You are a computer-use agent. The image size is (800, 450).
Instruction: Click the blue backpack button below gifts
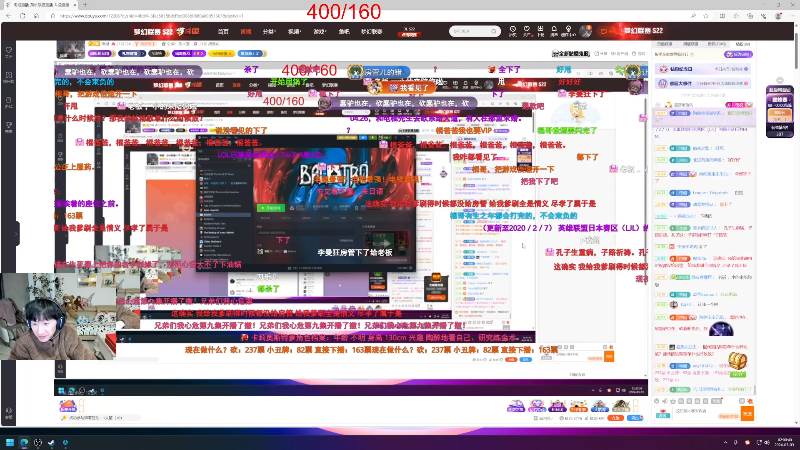(635, 418)
